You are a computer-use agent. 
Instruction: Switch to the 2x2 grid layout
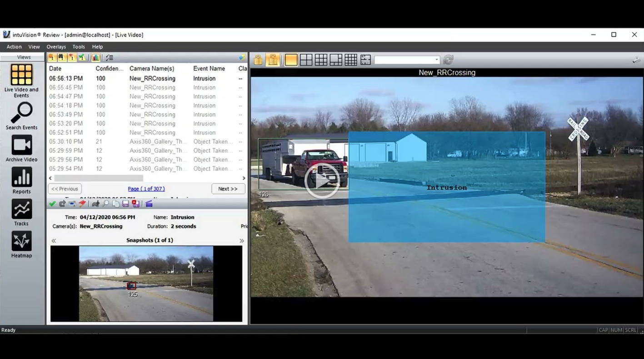pyautogui.click(x=306, y=60)
